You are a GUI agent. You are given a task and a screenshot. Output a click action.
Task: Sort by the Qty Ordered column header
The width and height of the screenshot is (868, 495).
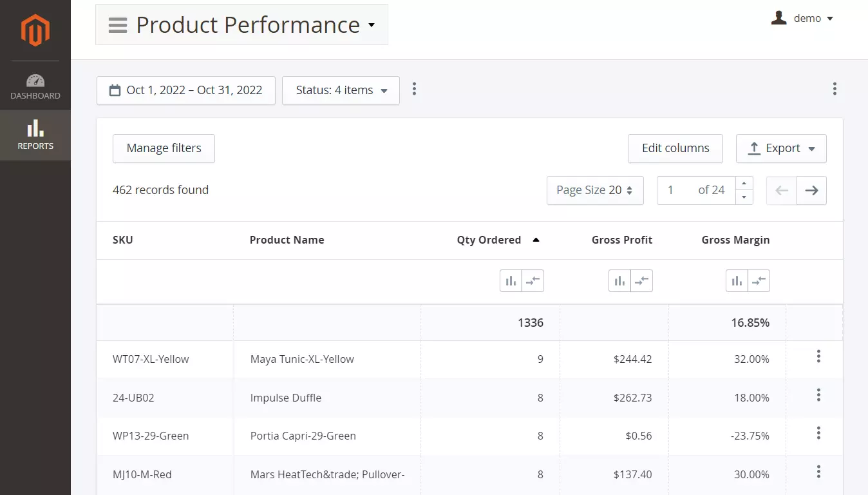pos(489,240)
